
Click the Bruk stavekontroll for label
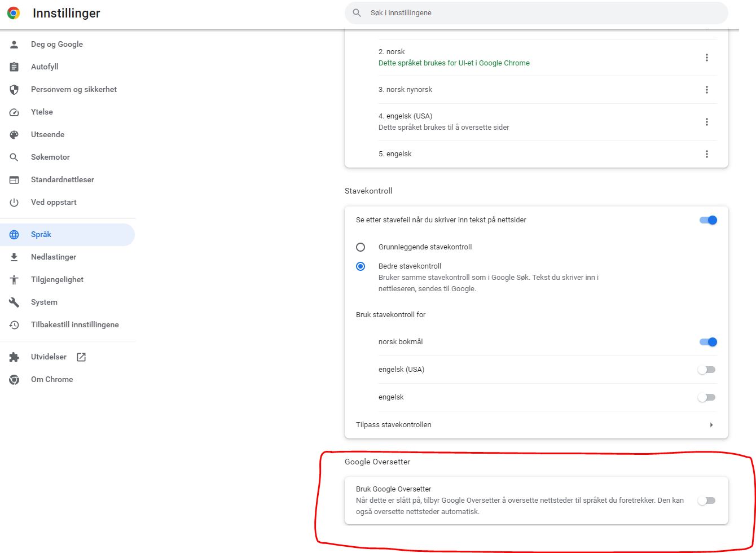coord(391,315)
